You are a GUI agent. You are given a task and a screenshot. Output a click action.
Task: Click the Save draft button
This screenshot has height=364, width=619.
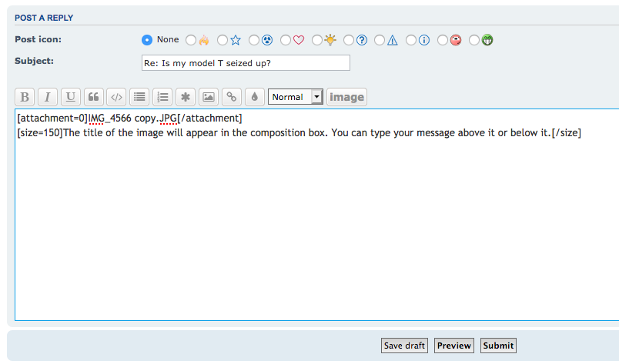(404, 346)
